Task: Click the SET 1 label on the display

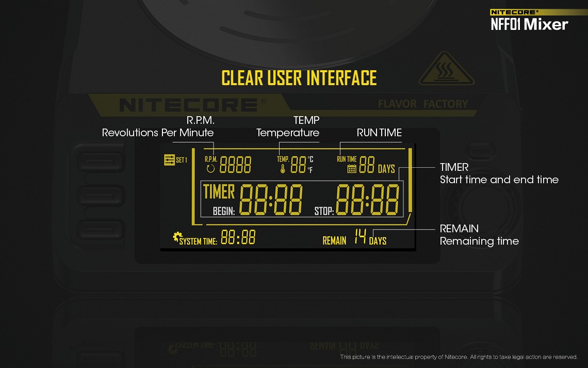Action: coord(182,160)
